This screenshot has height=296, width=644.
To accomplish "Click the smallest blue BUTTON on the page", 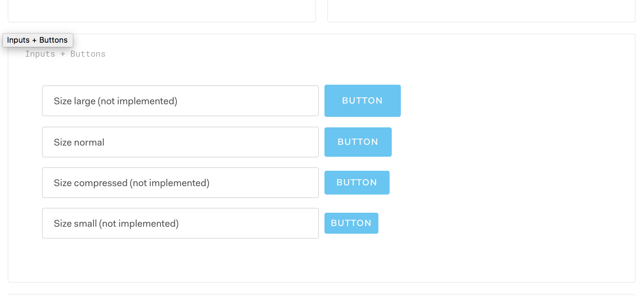I will [351, 223].
